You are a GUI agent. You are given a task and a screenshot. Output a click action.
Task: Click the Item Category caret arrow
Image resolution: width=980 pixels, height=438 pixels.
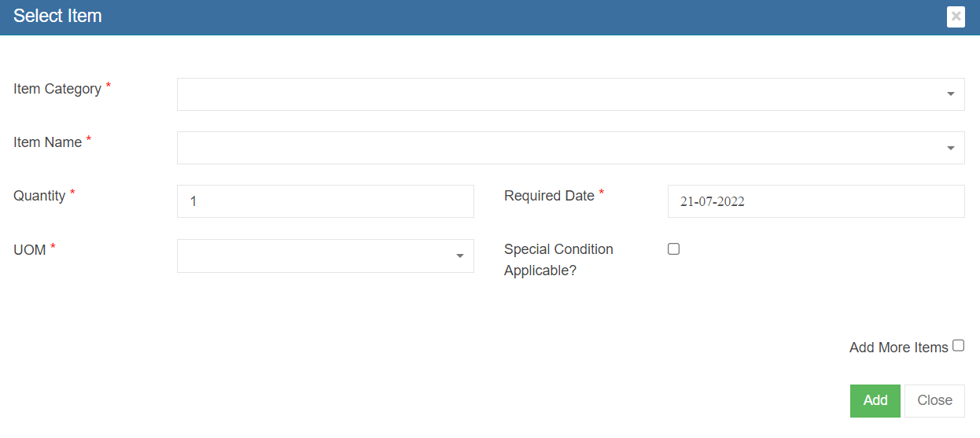[950, 94]
